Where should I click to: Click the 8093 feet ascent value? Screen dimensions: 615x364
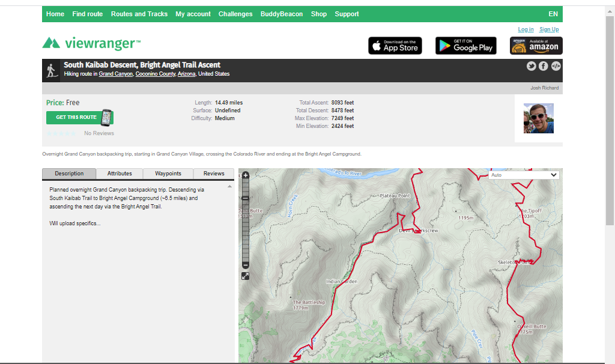(x=342, y=103)
